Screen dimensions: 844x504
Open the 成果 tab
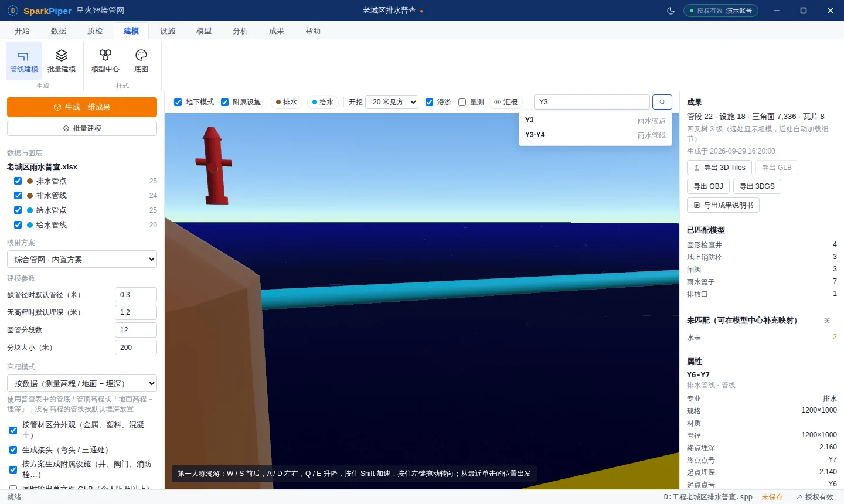[x=277, y=30]
